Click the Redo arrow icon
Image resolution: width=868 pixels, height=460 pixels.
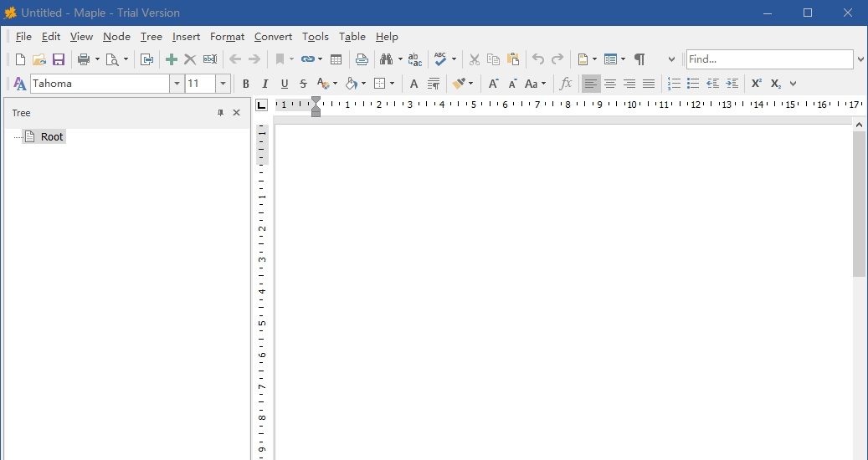557,59
